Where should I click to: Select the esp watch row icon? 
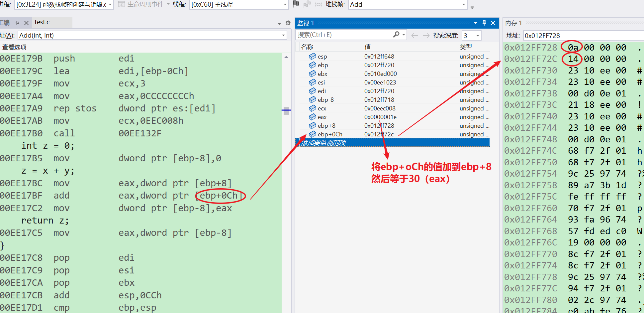tap(312, 56)
